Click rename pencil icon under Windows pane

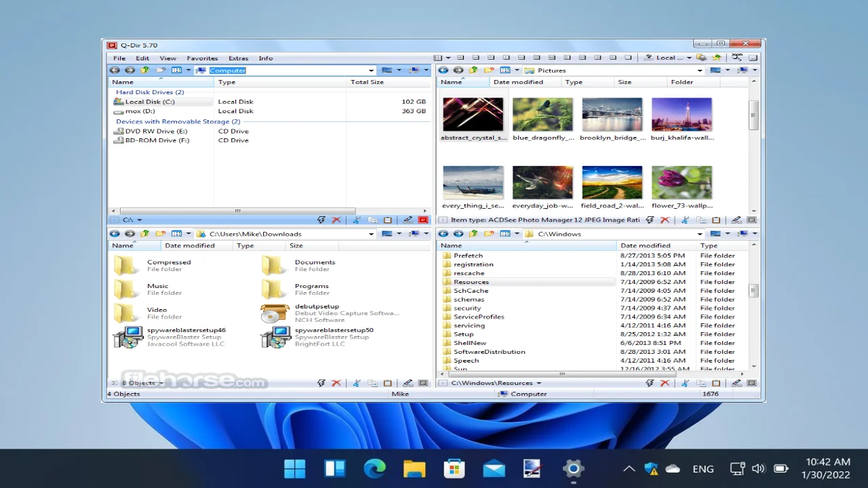point(736,383)
